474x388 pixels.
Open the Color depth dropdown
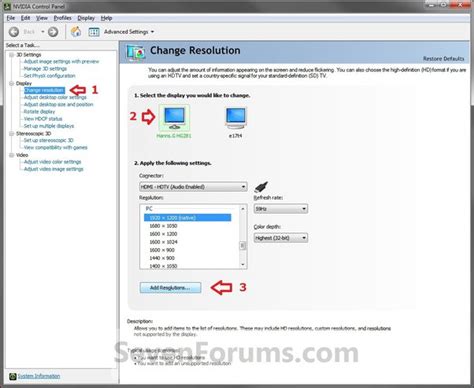pos(280,238)
